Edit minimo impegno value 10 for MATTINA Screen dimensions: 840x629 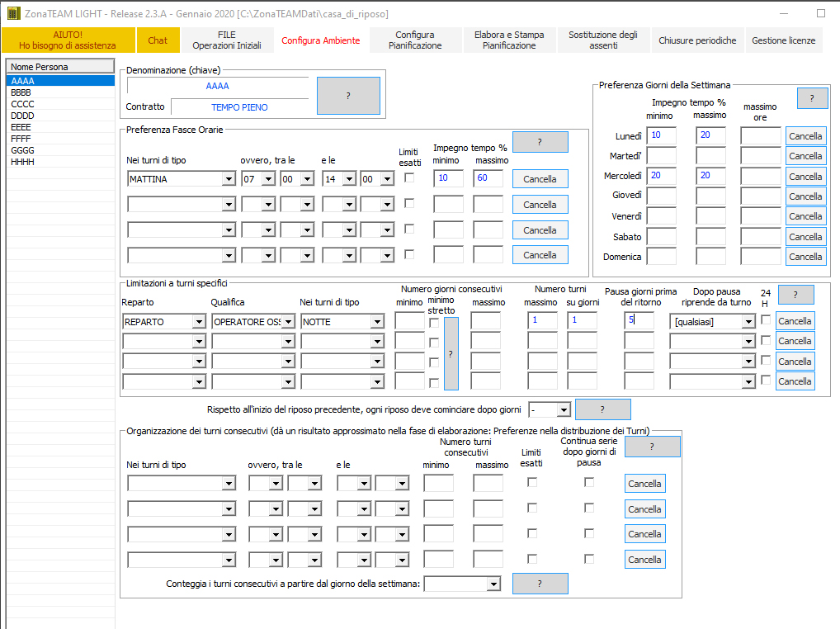click(x=448, y=178)
